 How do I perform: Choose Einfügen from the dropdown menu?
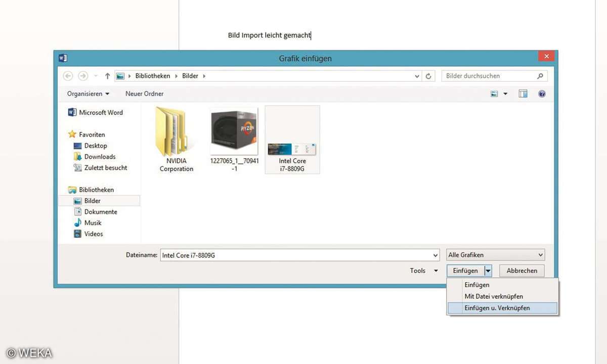503,285
